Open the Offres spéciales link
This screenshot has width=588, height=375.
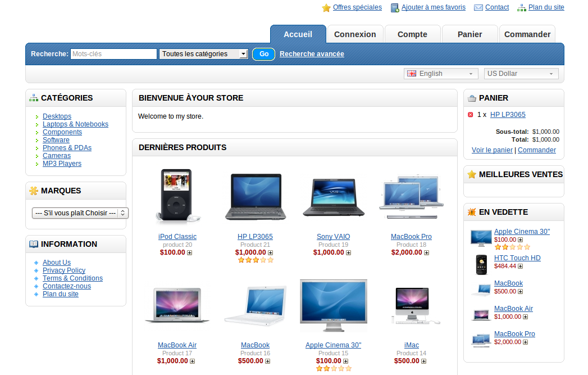pyautogui.click(x=357, y=7)
